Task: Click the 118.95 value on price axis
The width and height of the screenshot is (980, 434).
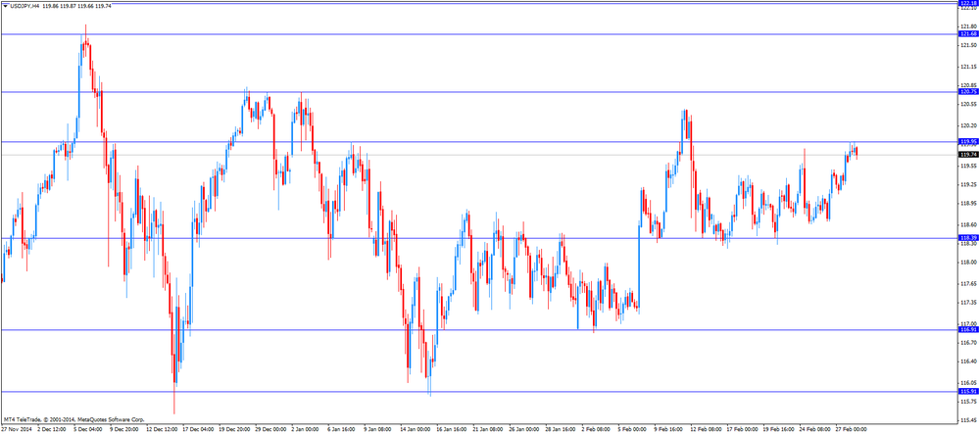Action: [969, 203]
